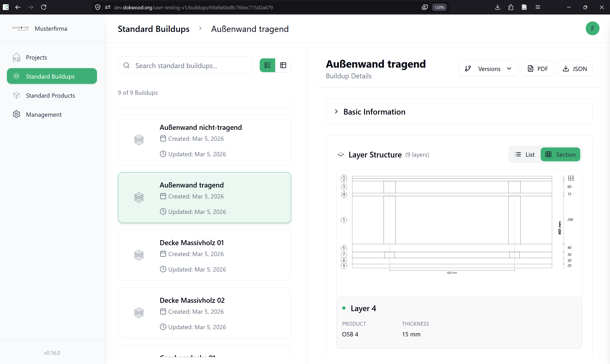Image resolution: width=610 pixels, height=364 pixels.
Task: Switch to table view icon
Action: [x=283, y=65]
